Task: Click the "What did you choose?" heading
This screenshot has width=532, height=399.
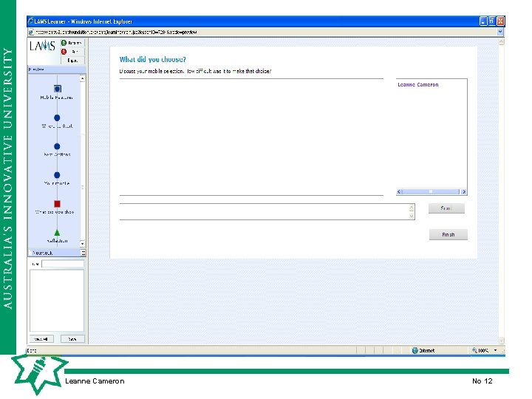Action: [x=153, y=59]
